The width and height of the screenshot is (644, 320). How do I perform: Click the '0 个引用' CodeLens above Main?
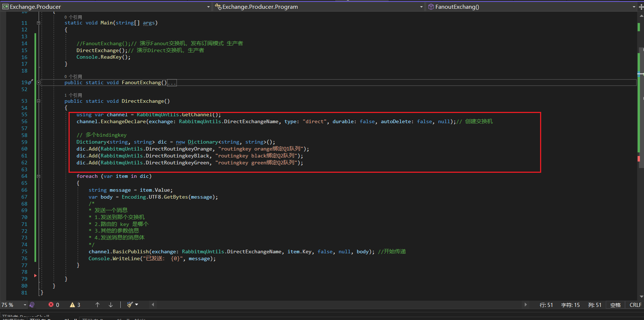click(73, 17)
